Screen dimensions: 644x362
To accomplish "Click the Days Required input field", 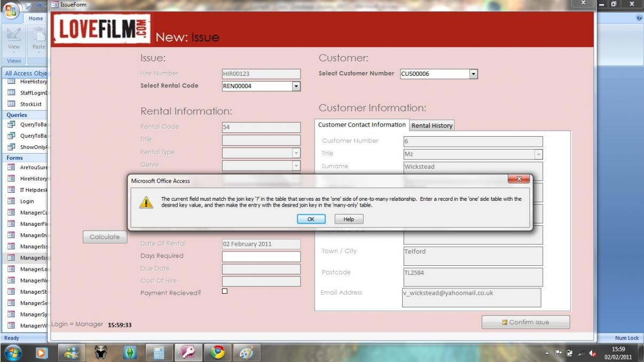I will pos(261,257).
